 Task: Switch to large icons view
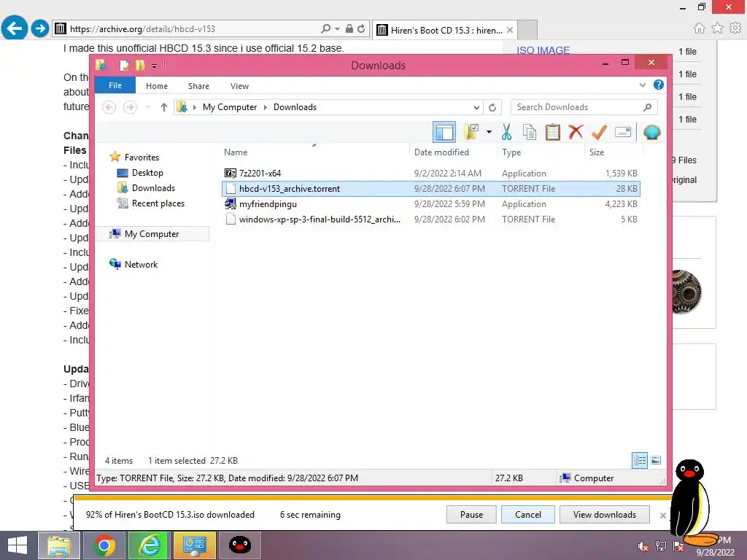(656, 460)
